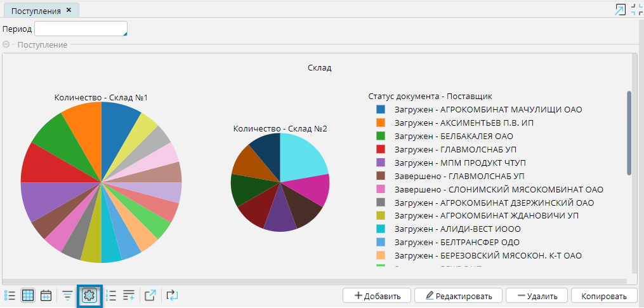Click the numbered list icon
The image size is (644, 308).
click(111, 295)
